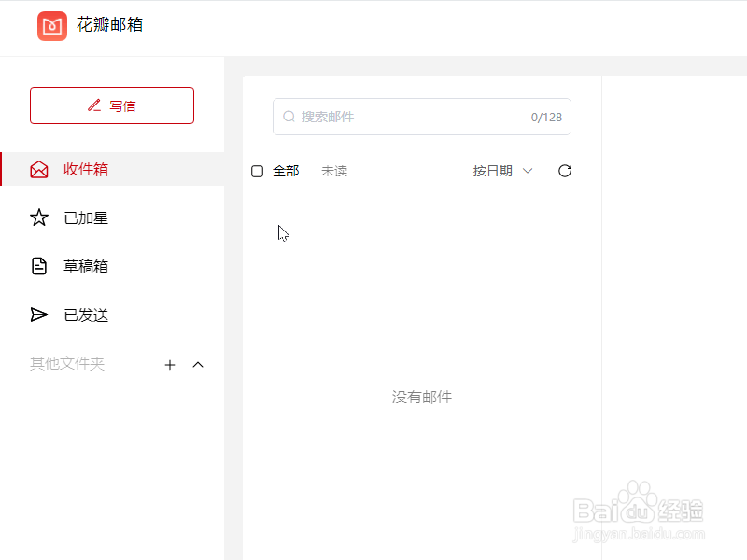Open the 按日期 sort dropdown
Viewport: 747px width, 560px height.
tap(502, 171)
